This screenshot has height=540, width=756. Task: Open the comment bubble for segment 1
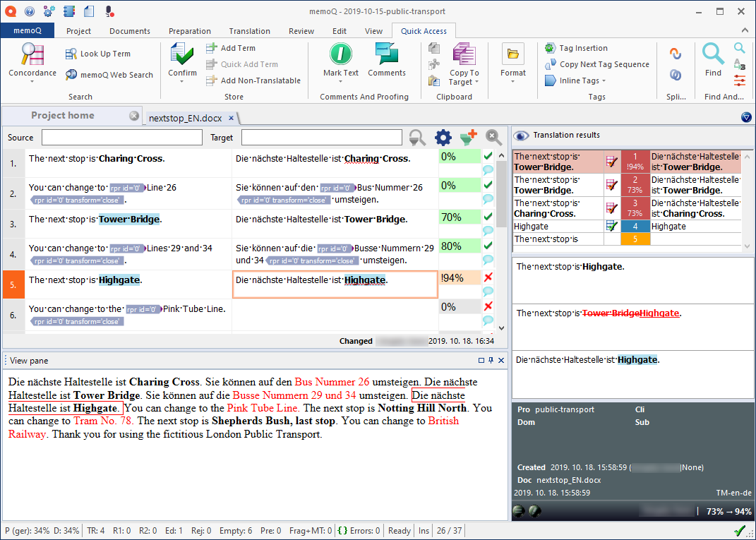(x=488, y=169)
